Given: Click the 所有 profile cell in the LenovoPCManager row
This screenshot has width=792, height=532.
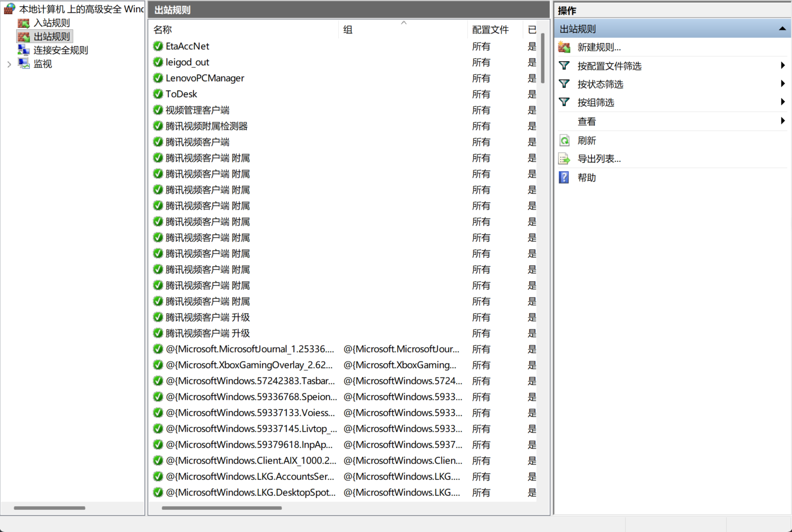Looking at the screenshot, I should pos(481,78).
